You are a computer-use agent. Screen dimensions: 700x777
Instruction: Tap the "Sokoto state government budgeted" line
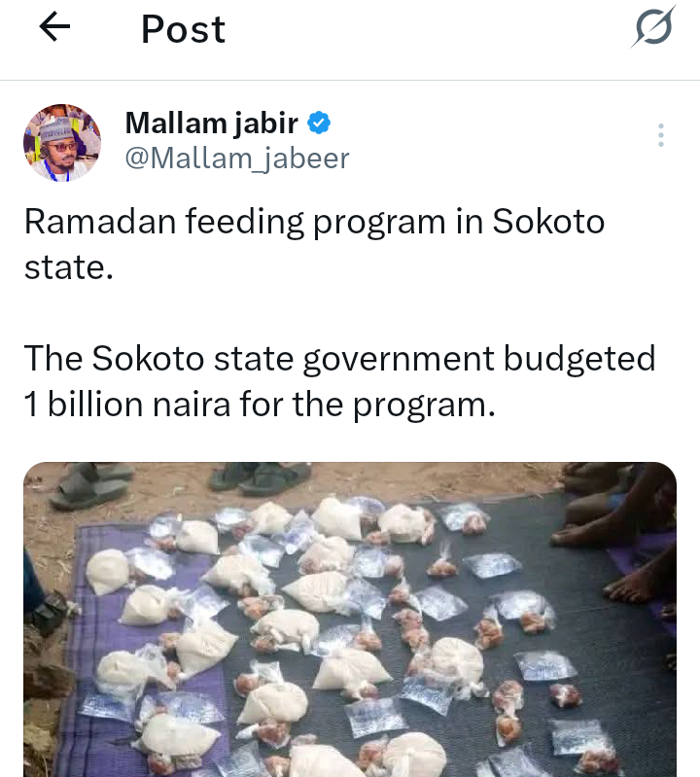[x=339, y=359]
